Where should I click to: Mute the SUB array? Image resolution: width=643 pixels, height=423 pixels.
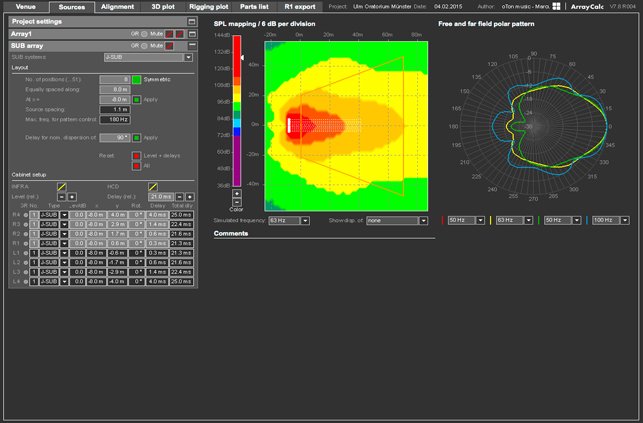(169, 46)
